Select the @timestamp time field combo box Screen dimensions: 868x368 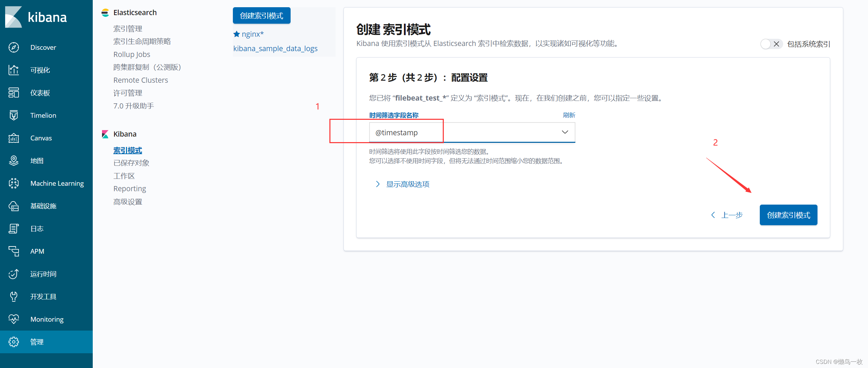(472, 133)
